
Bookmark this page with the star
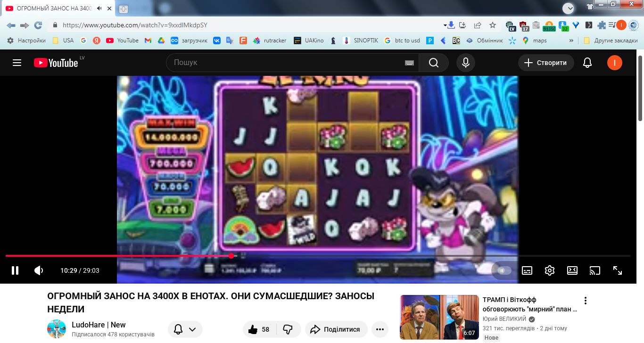(x=493, y=25)
